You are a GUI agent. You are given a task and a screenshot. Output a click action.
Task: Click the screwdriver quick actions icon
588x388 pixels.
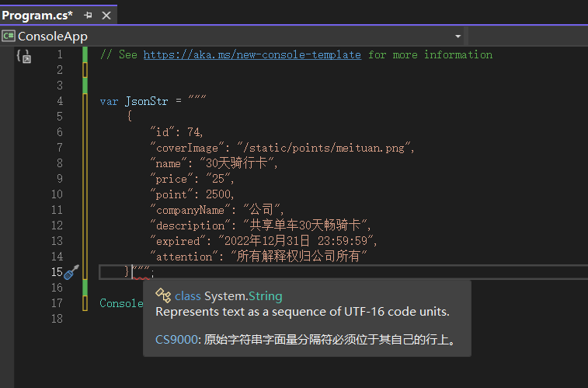[x=71, y=272]
